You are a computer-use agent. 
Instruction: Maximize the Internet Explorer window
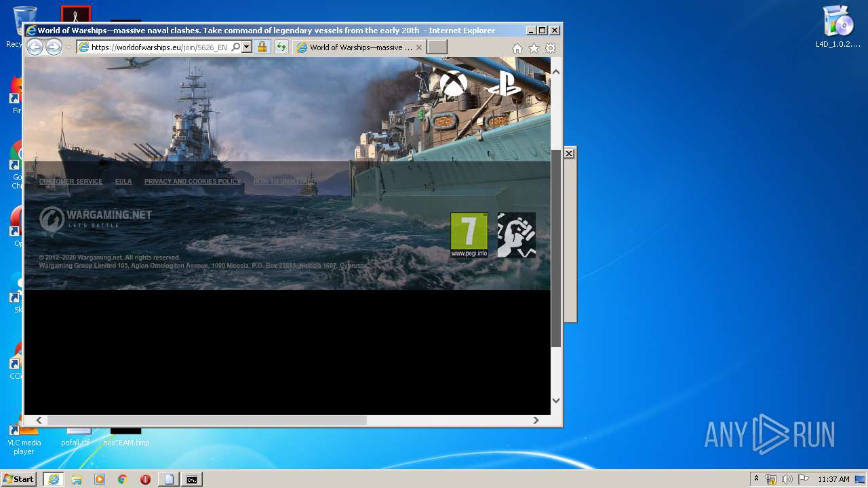pos(542,30)
